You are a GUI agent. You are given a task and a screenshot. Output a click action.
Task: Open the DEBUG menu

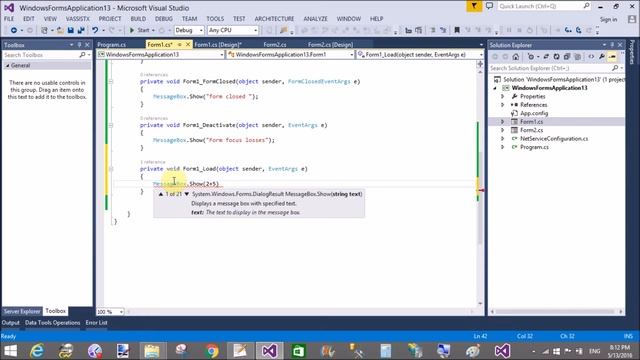[x=164, y=19]
